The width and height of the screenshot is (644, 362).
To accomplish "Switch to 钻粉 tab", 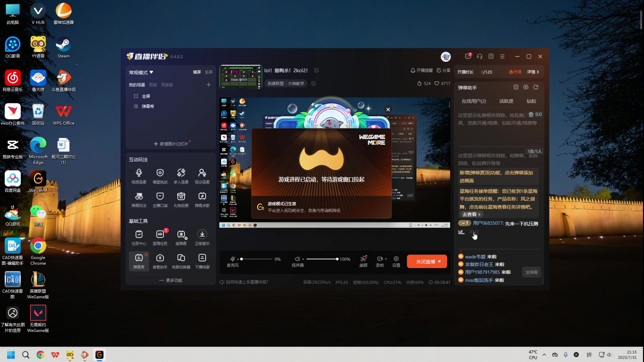I will tap(531, 101).
